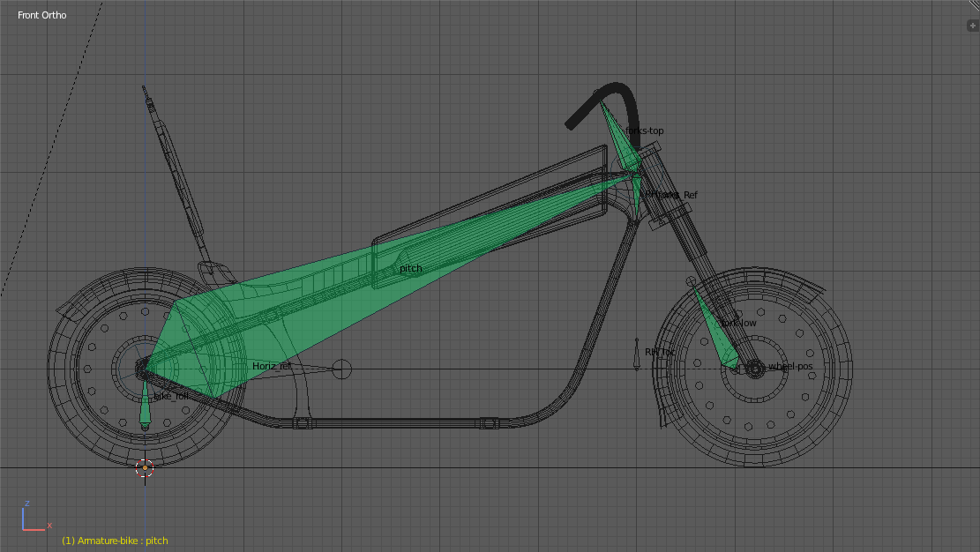Click the Horiz_ref bone's circular tail
Image resolution: width=980 pixels, height=552 pixels.
click(x=341, y=369)
